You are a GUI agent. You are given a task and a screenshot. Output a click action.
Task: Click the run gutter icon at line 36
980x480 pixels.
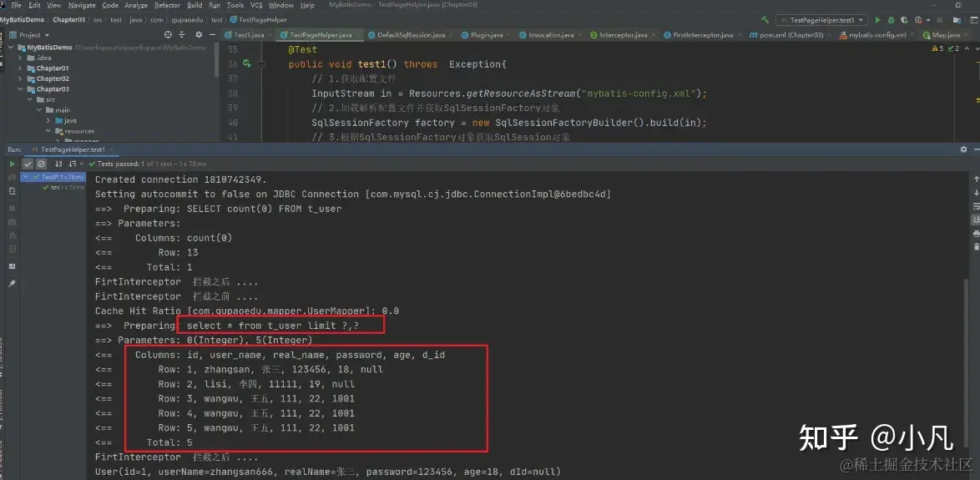tap(247, 63)
